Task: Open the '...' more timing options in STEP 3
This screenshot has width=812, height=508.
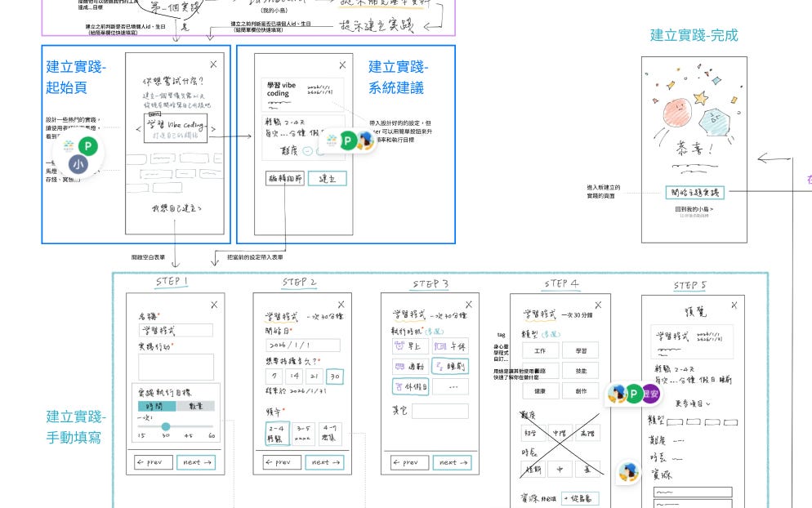Action: click(451, 387)
